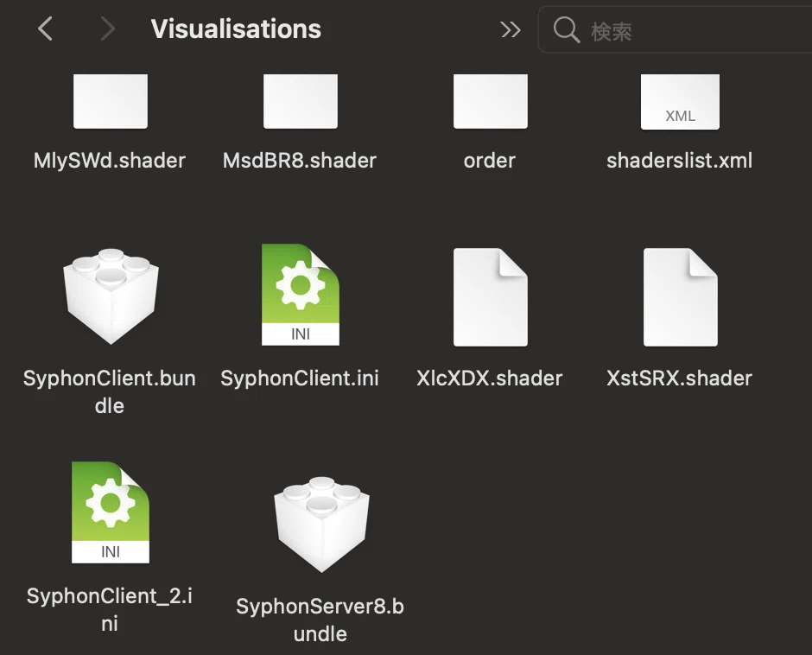Select the MsdBR8.shader file icon
812x655 pixels.
pos(301,101)
